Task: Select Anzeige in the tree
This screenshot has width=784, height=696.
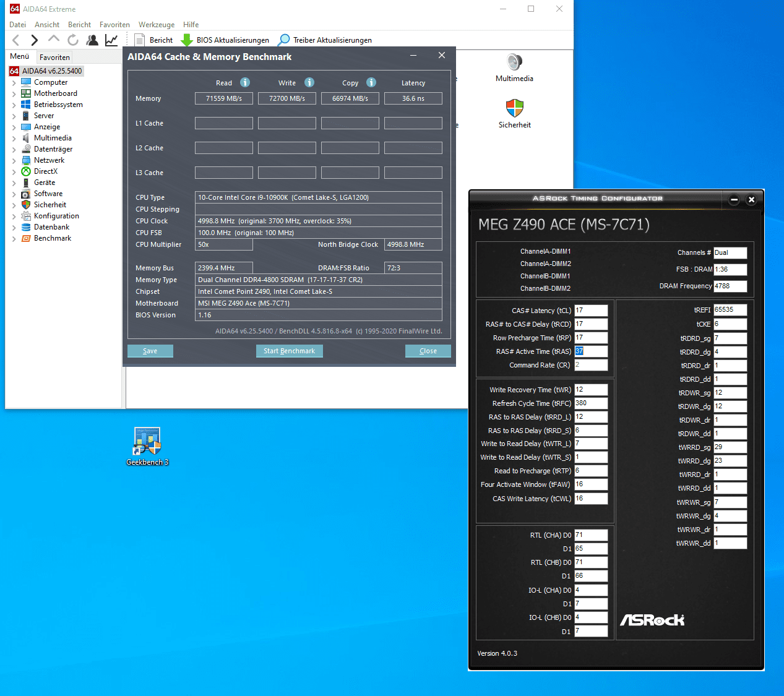Action: click(x=47, y=127)
